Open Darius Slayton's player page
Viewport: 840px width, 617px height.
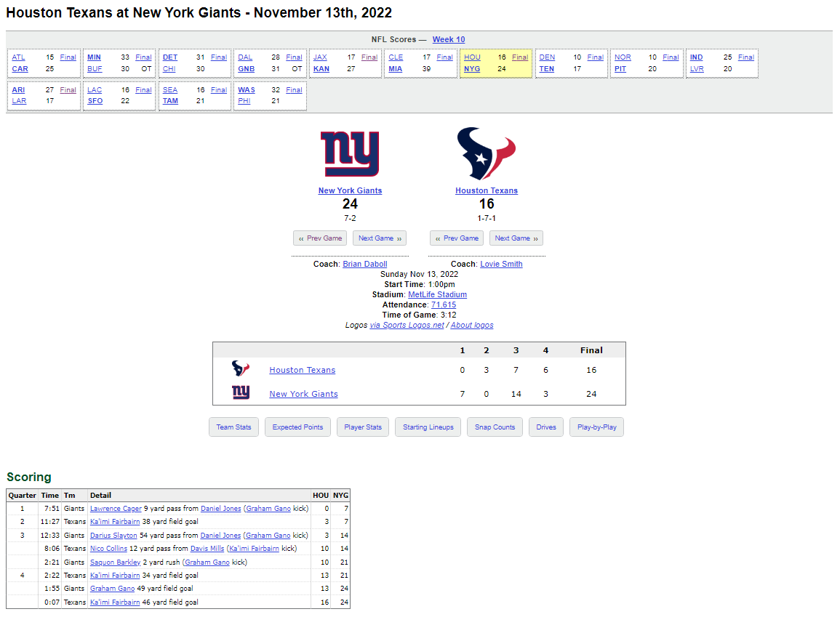(113, 535)
